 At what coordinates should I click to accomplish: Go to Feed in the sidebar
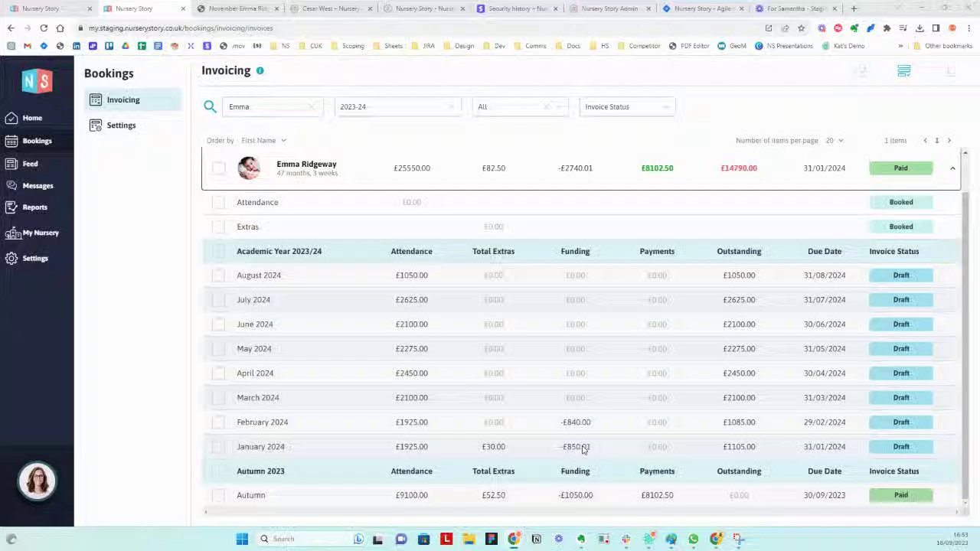21,164
